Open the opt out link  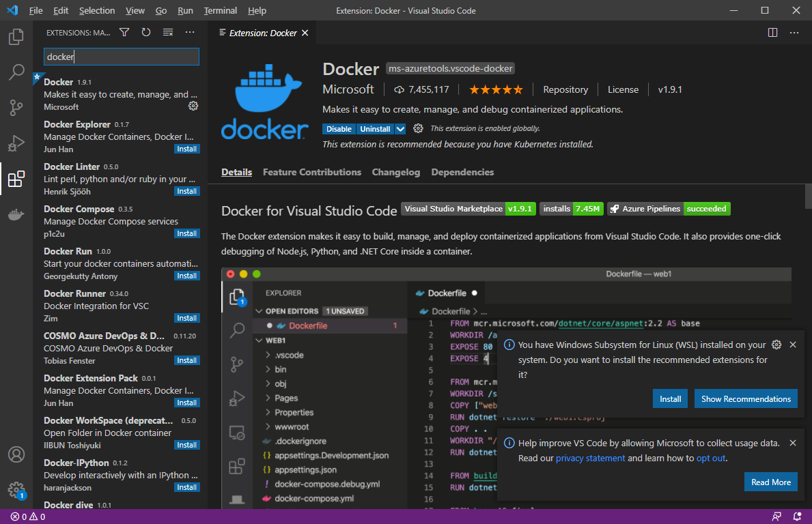[711, 458]
